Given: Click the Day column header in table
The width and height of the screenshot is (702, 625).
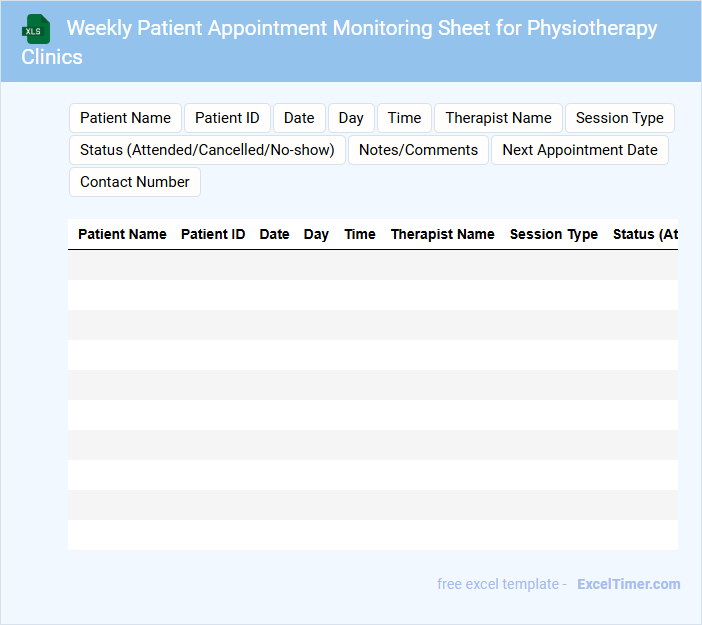Looking at the screenshot, I should pyautogui.click(x=316, y=234).
